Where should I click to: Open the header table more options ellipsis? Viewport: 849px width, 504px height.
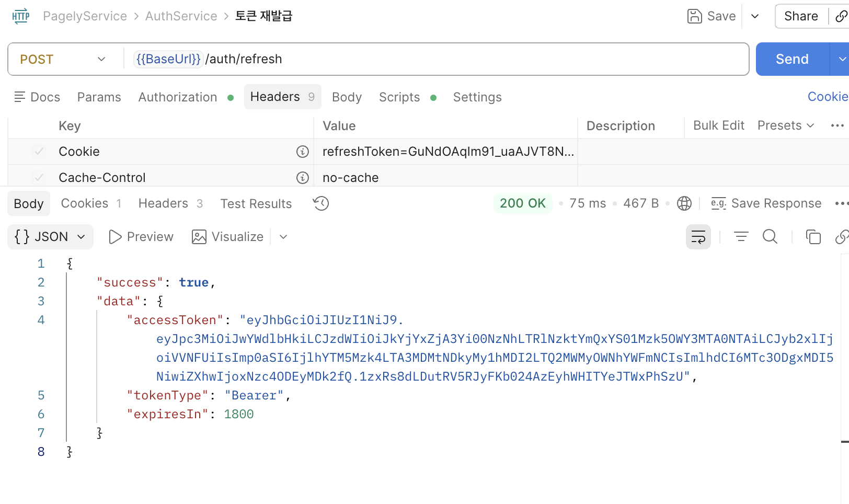837,125
